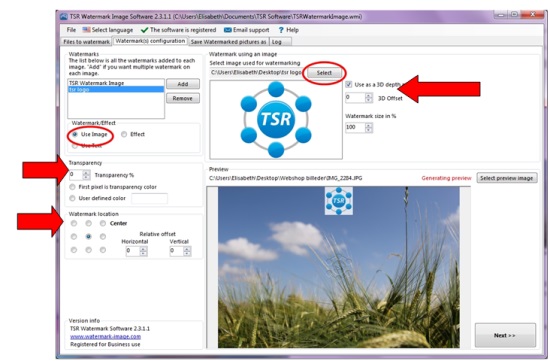
Task: Select center watermark location radio
Action: pyautogui.click(x=88, y=237)
